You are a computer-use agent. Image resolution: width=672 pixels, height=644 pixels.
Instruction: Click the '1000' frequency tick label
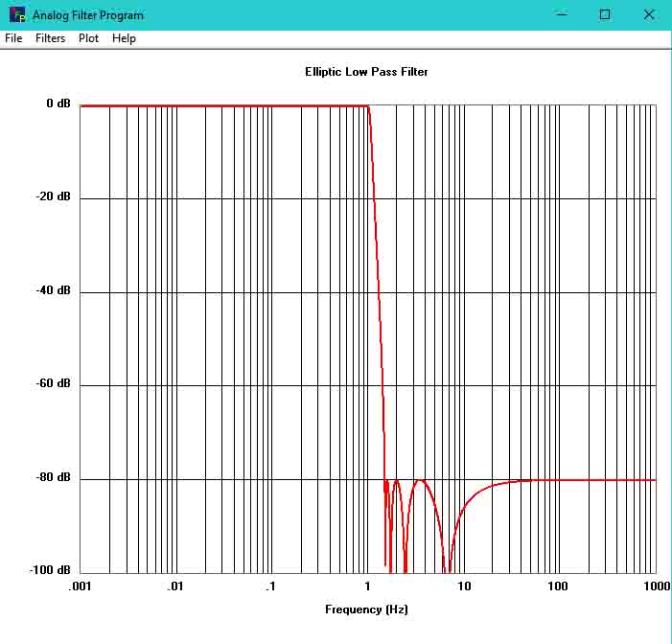click(657, 586)
